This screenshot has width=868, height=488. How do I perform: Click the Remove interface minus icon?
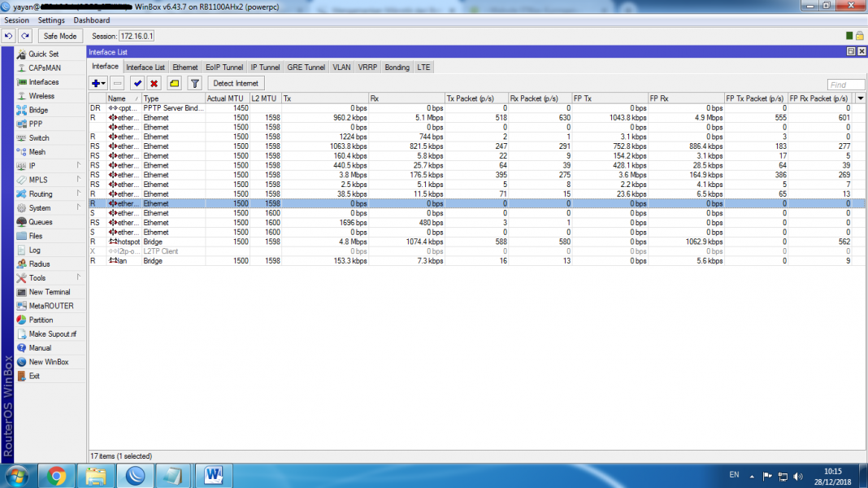point(117,84)
